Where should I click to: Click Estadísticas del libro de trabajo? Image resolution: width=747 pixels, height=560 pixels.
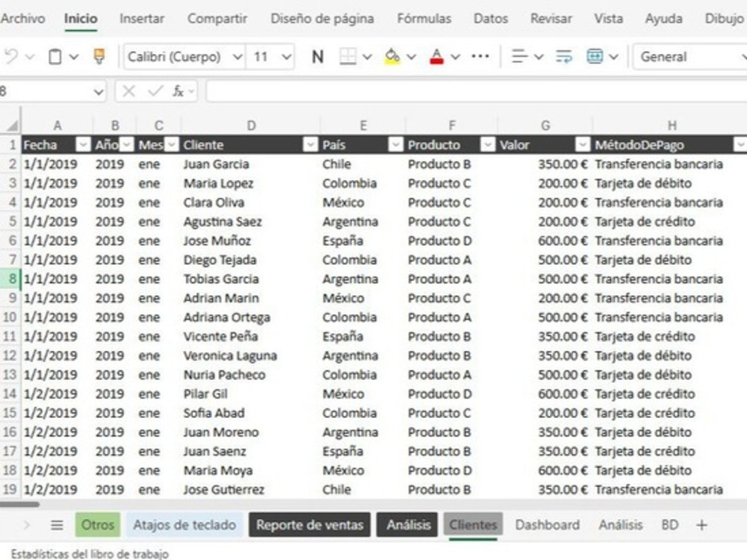pos(90,554)
